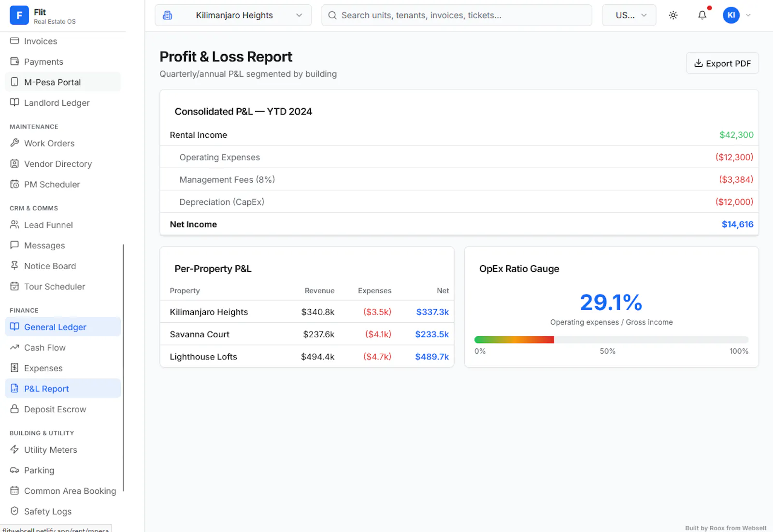This screenshot has width=773, height=532.
Task: Click the Rental Income $42,300 value
Action: coord(736,135)
